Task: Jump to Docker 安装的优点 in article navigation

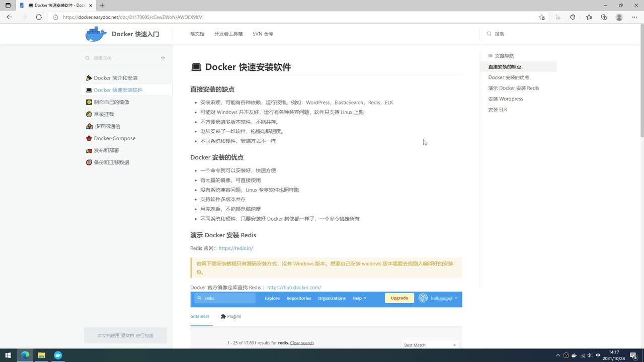Action: pos(509,77)
